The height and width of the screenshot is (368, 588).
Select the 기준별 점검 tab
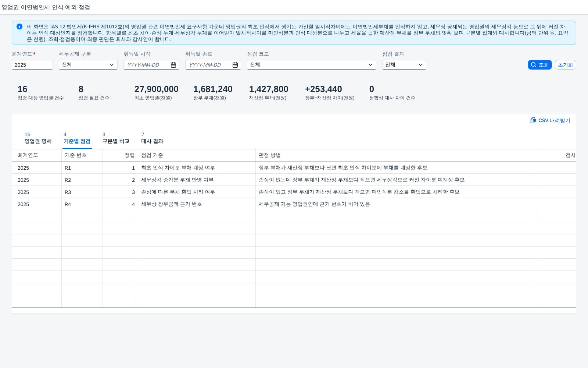click(77, 138)
